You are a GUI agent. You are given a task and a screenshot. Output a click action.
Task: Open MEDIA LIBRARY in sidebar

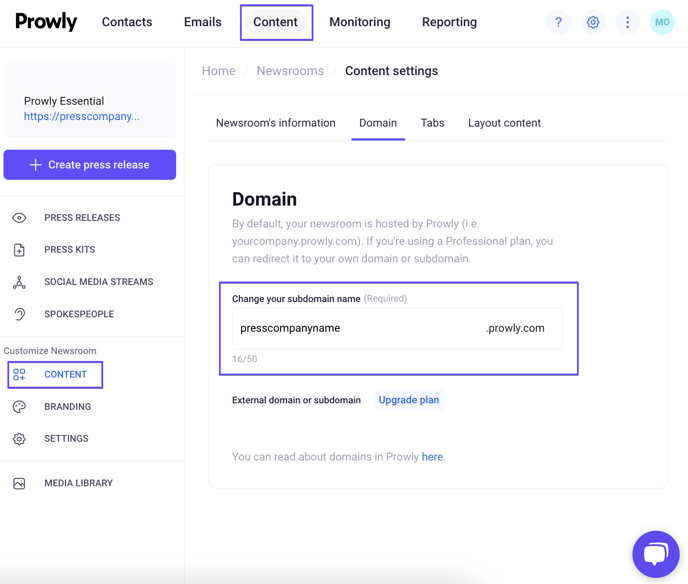coord(79,483)
